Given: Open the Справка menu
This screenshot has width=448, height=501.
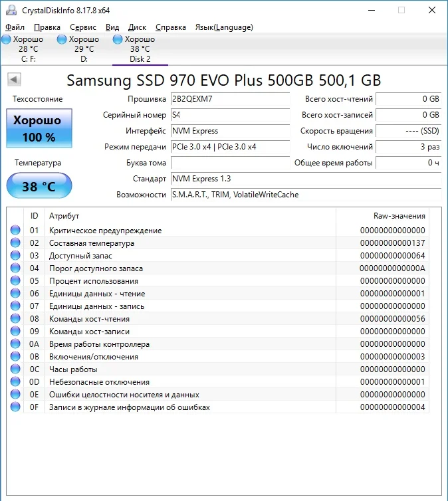Looking at the screenshot, I should (x=171, y=27).
